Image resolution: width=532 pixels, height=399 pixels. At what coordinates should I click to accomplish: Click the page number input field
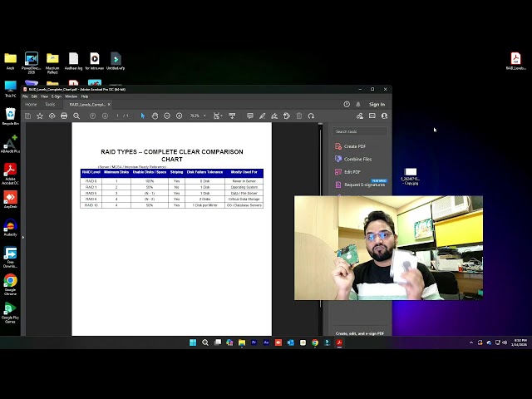click(117, 116)
